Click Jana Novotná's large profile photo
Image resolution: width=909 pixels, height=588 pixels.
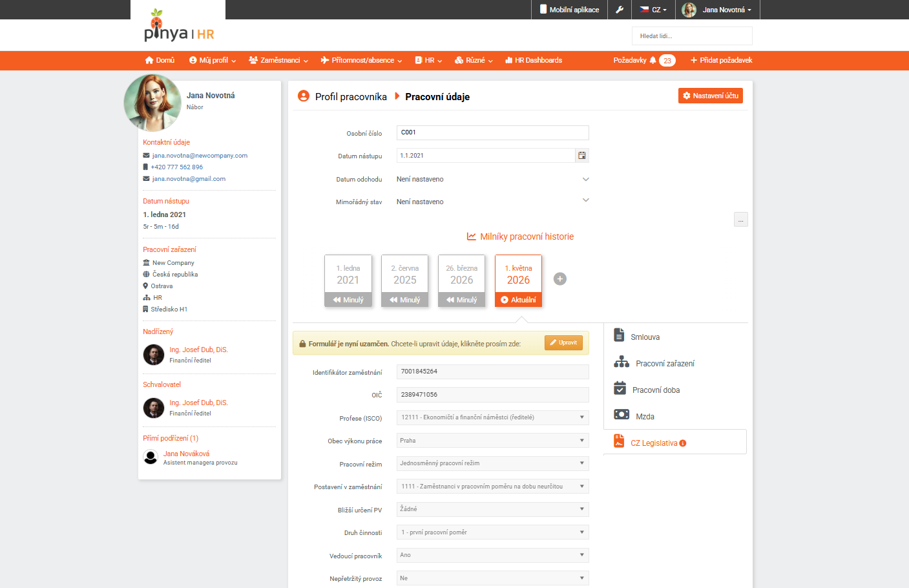click(152, 103)
